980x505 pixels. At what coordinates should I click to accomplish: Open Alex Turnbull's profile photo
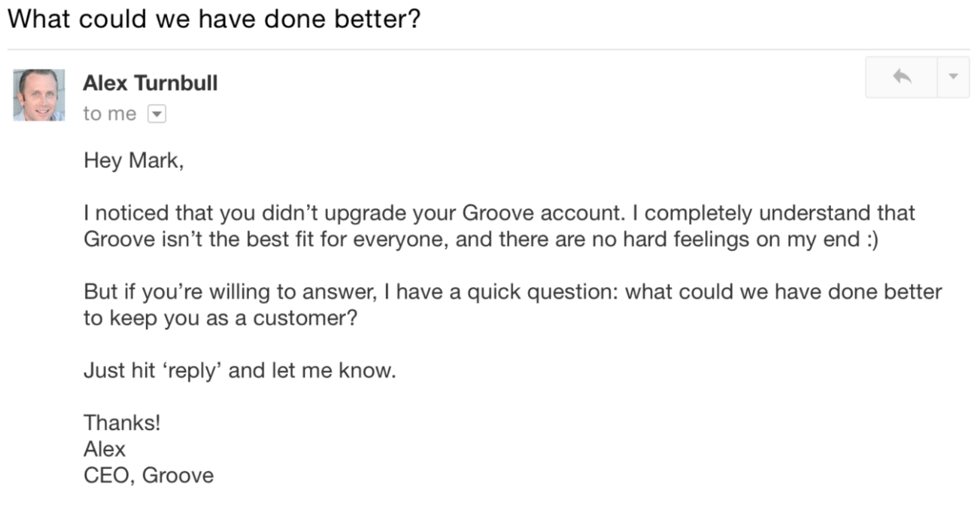click(x=39, y=95)
